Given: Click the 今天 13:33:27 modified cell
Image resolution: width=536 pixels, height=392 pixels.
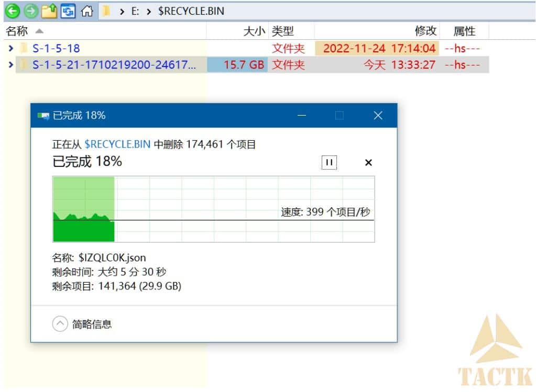Looking at the screenshot, I should tap(399, 64).
